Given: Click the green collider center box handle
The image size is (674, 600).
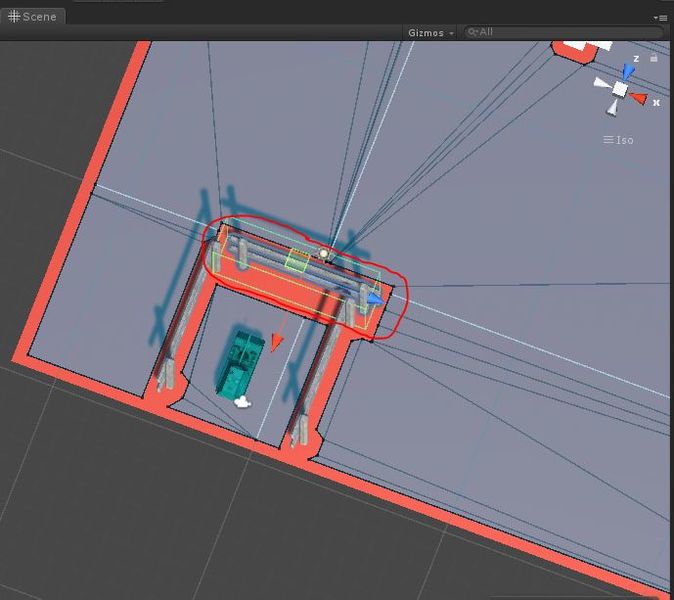Looking at the screenshot, I should [298, 260].
